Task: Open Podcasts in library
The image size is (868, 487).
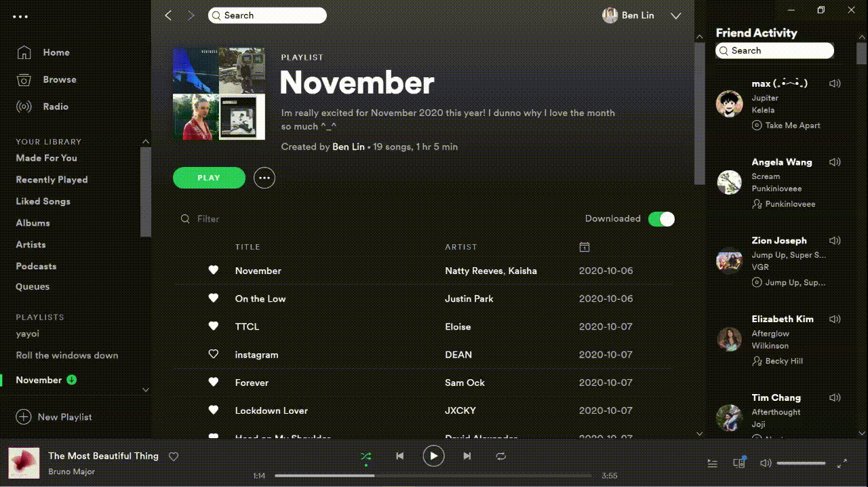Action: point(36,267)
